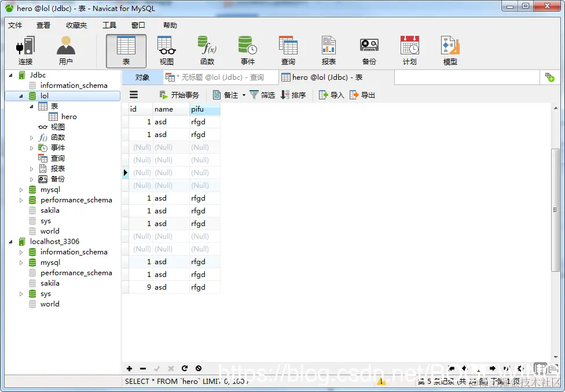Click the hamburger menu icon above table

pyautogui.click(x=134, y=95)
